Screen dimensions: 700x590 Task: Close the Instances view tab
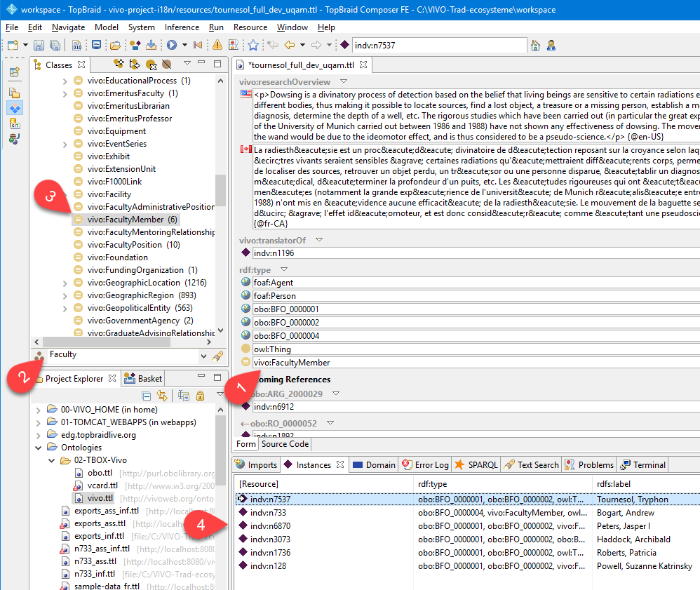pyautogui.click(x=340, y=465)
